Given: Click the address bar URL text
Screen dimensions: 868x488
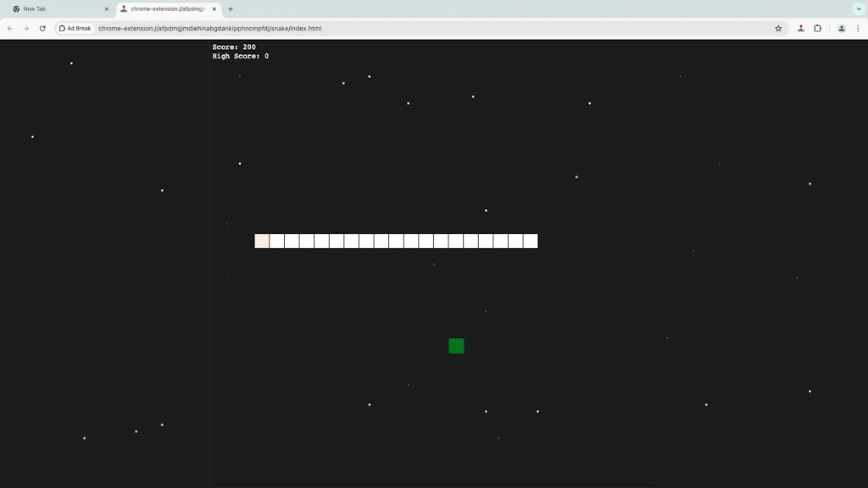Looking at the screenshot, I should (x=209, y=28).
